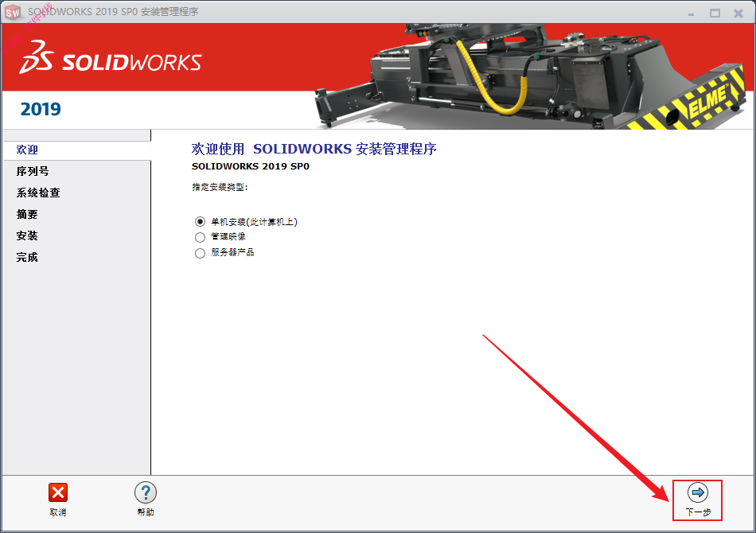Go to the 完成 step in sidebar
This screenshot has width=756, height=533.
pos(27,257)
